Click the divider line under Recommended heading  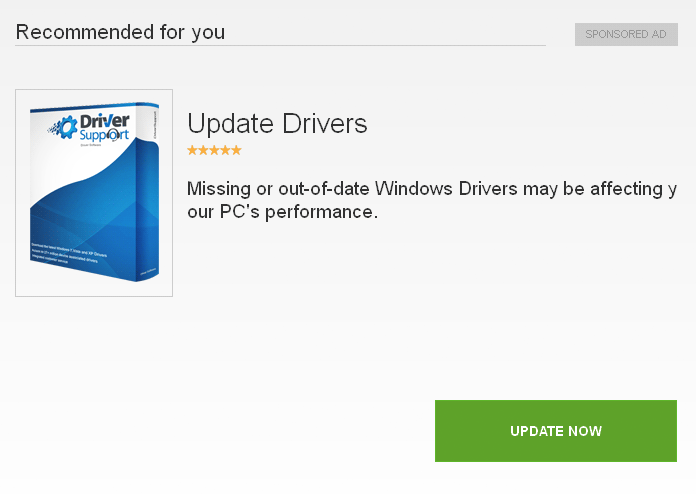coord(281,45)
